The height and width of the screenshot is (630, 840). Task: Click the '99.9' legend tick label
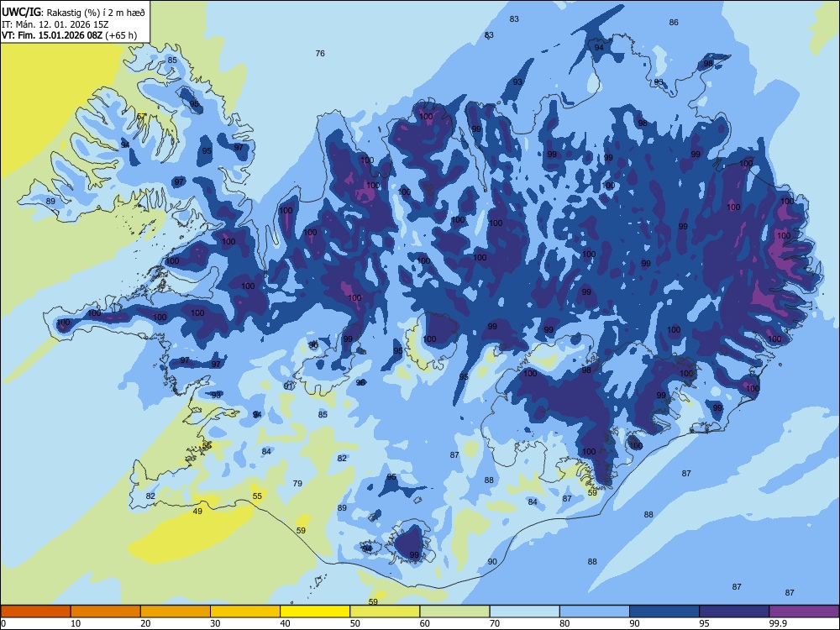[x=778, y=623]
